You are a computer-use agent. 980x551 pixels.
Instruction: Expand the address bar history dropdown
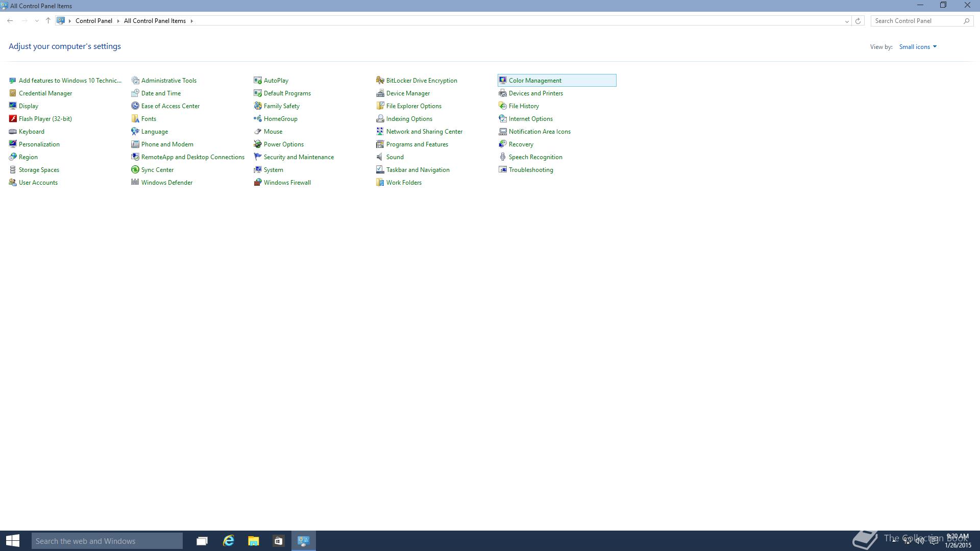click(x=847, y=21)
